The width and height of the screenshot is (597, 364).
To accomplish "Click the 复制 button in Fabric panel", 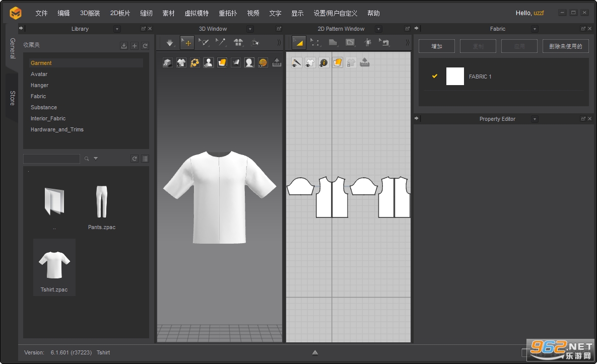I will [478, 46].
